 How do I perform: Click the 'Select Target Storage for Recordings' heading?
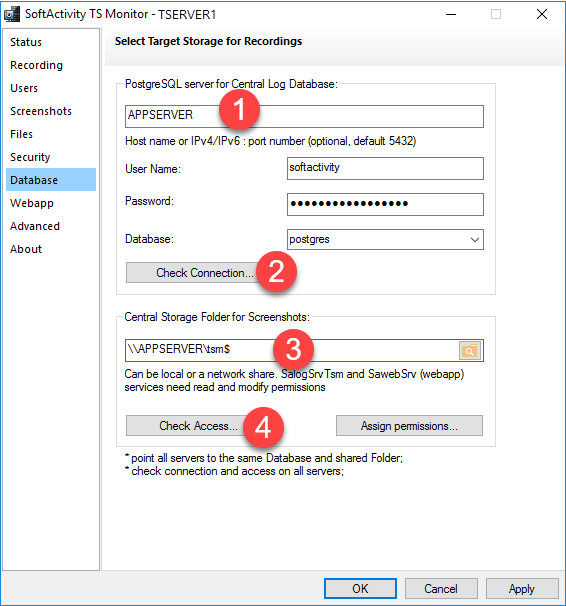pyautogui.click(x=208, y=41)
